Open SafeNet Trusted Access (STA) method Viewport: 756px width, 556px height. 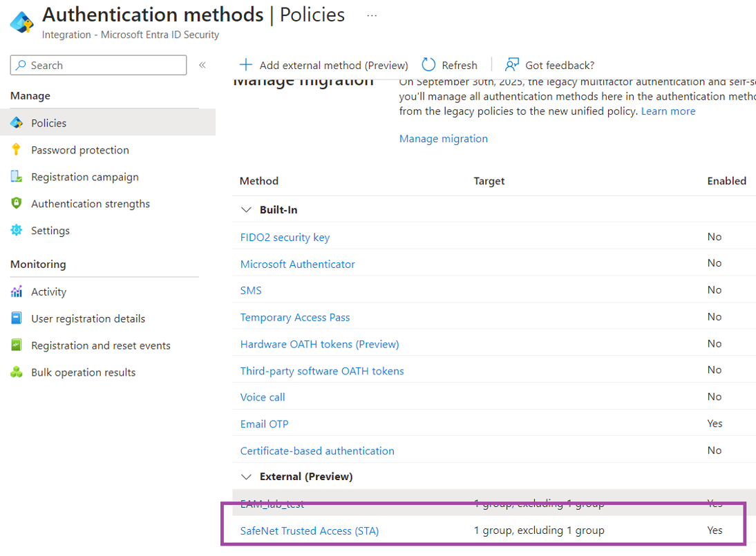[x=309, y=530]
